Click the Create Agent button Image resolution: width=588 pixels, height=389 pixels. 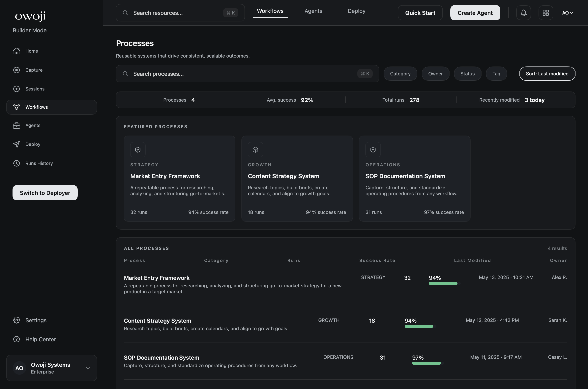point(475,13)
